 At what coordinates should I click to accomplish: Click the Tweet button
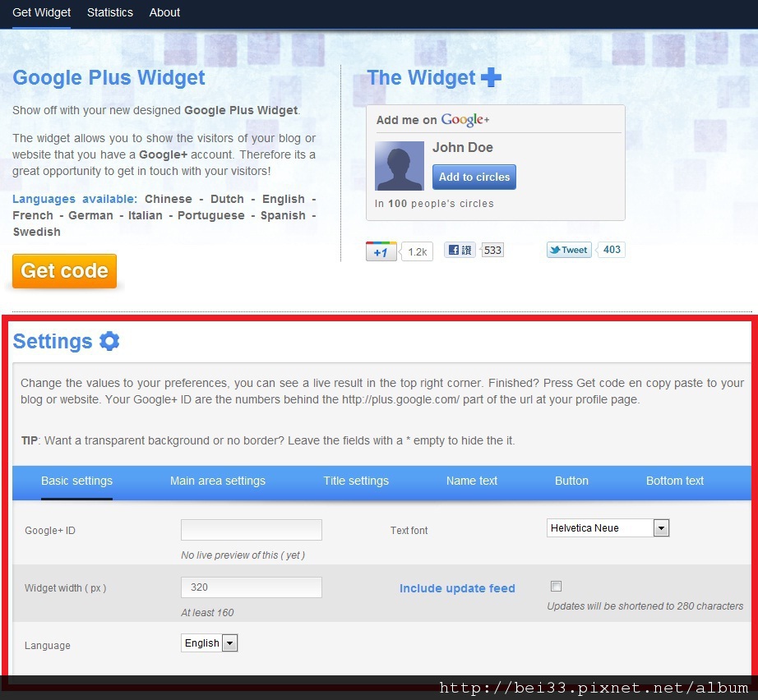(x=569, y=250)
